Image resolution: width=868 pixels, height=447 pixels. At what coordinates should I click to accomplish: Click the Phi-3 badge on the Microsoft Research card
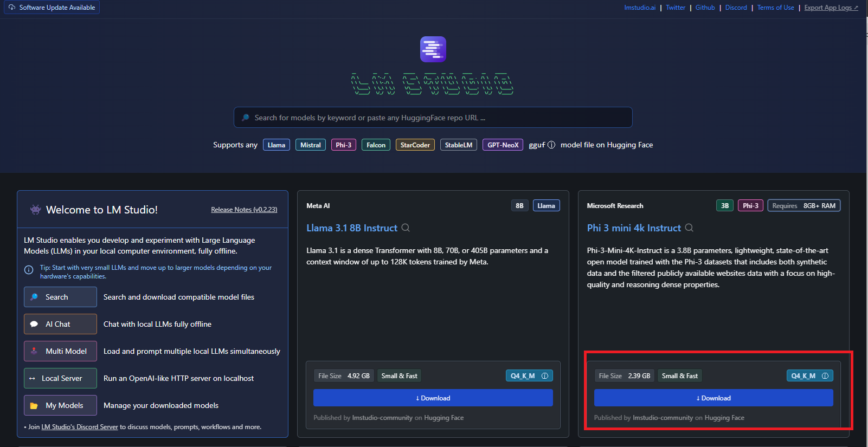click(751, 205)
